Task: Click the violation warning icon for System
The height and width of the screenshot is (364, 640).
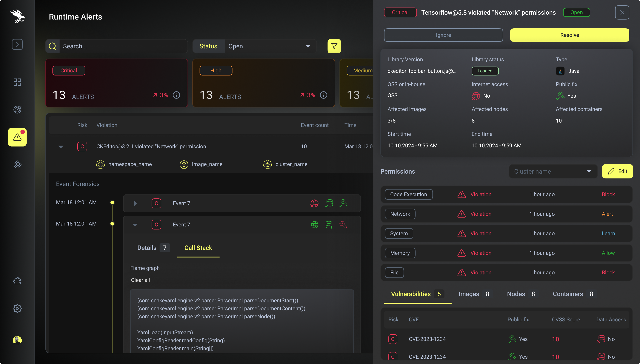Action: pyautogui.click(x=461, y=234)
